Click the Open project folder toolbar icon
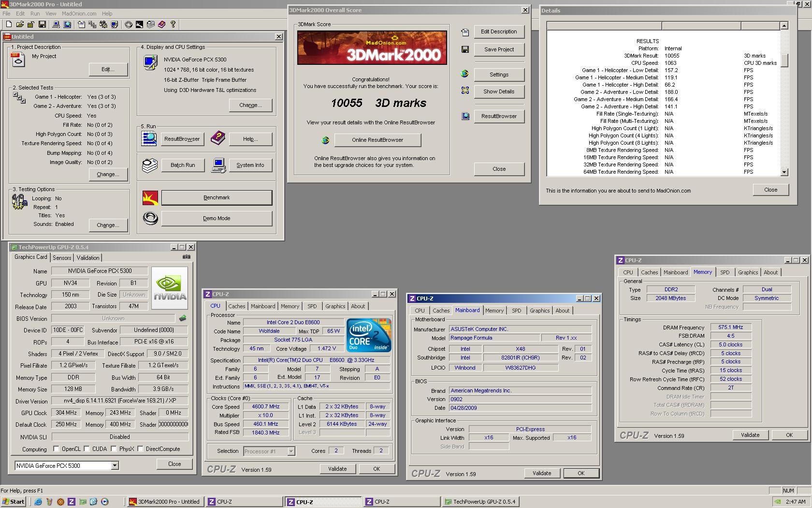 click(20, 24)
